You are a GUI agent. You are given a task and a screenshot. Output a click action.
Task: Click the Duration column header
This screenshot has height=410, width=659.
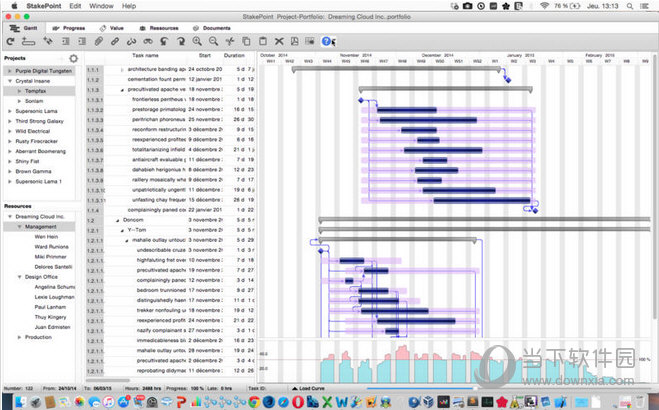pyautogui.click(x=234, y=55)
